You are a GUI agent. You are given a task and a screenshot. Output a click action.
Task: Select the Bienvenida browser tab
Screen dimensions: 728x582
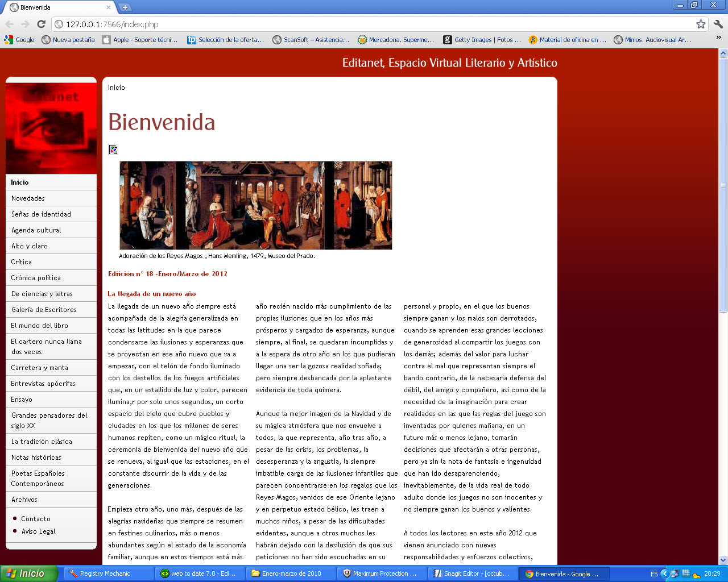[x=59, y=7]
